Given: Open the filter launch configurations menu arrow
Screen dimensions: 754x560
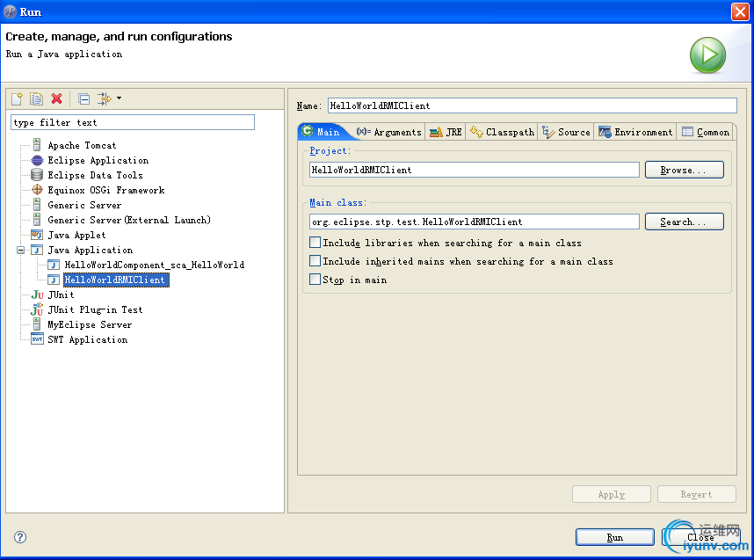Looking at the screenshot, I should pos(119,98).
